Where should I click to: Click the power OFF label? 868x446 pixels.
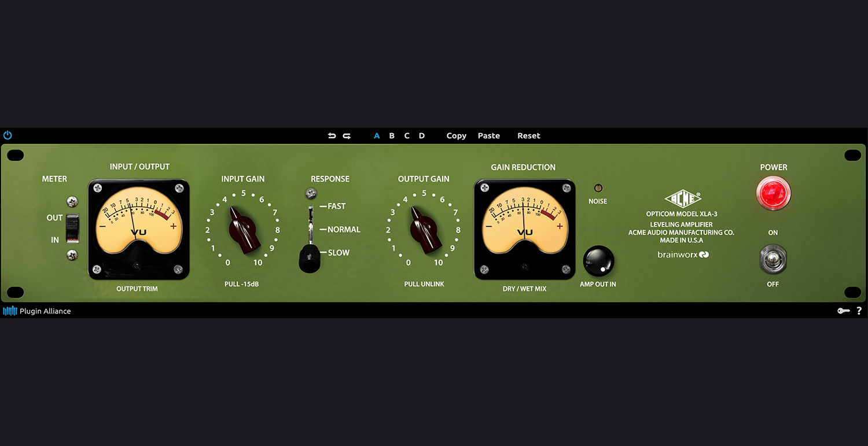(773, 284)
